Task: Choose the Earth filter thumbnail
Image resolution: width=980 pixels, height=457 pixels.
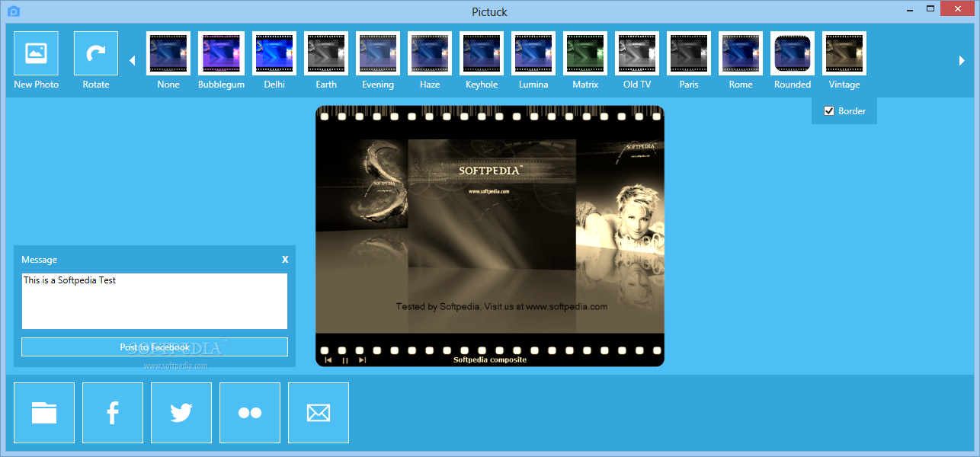Action: pos(326,53)
